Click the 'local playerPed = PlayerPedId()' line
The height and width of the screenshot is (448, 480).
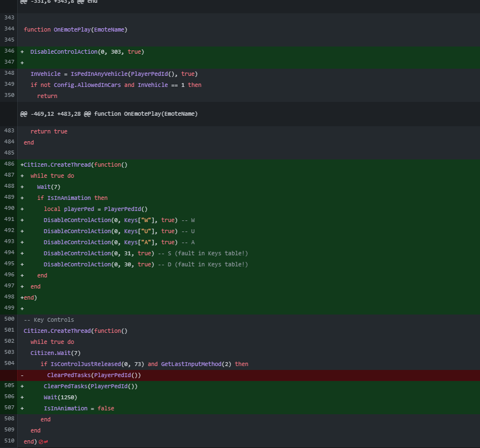(x=96, y=209)
